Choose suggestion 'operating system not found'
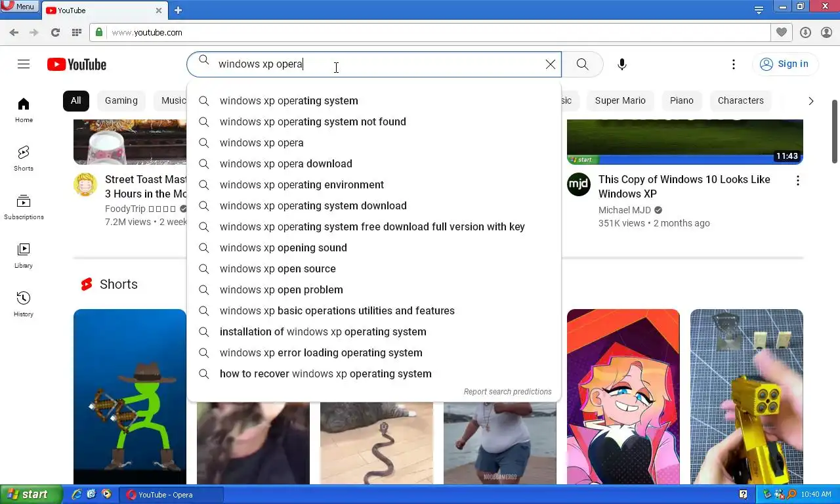The height and width of the screenshot is (504, 840). coord(374,121)
